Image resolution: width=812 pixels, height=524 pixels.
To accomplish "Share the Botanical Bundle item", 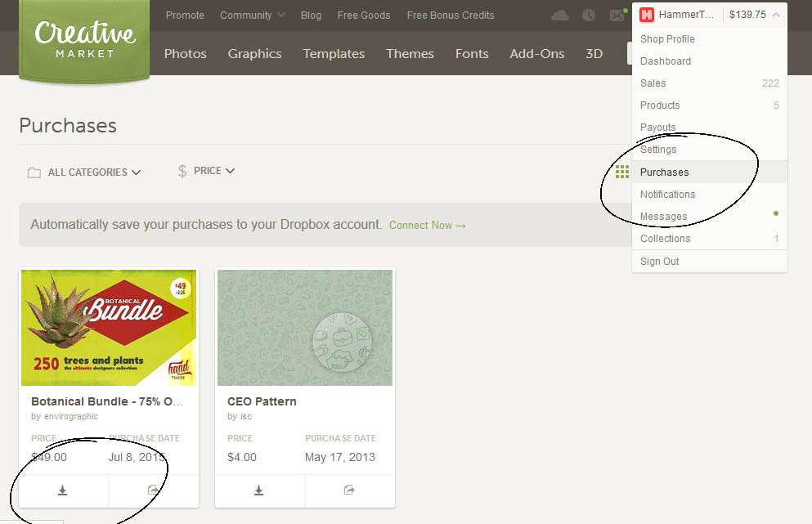I will tap(153, 490).
